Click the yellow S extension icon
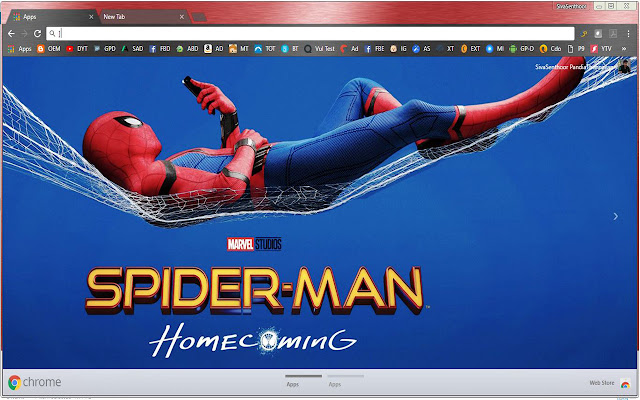640x400 pixels. (x=584, y=34)
